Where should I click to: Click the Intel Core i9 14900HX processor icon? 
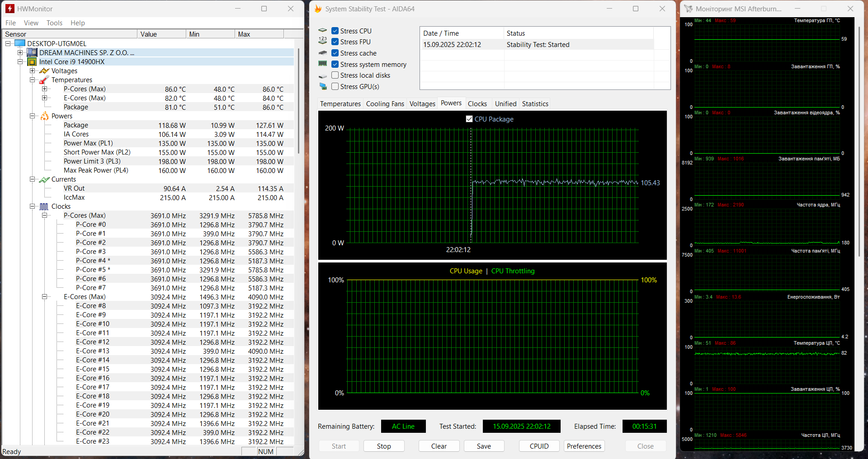pos(32,62)
